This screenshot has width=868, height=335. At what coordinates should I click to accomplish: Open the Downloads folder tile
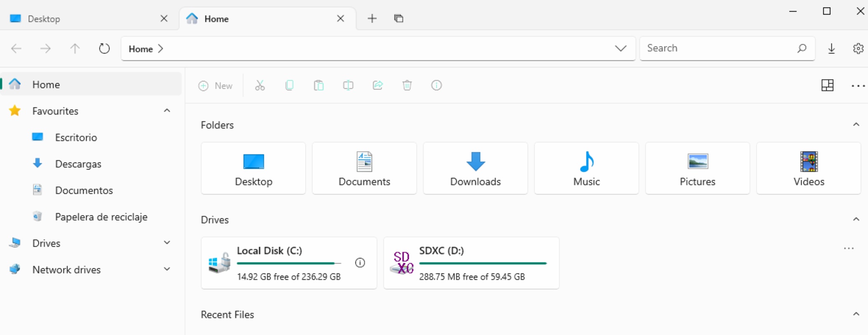point(475,168)
